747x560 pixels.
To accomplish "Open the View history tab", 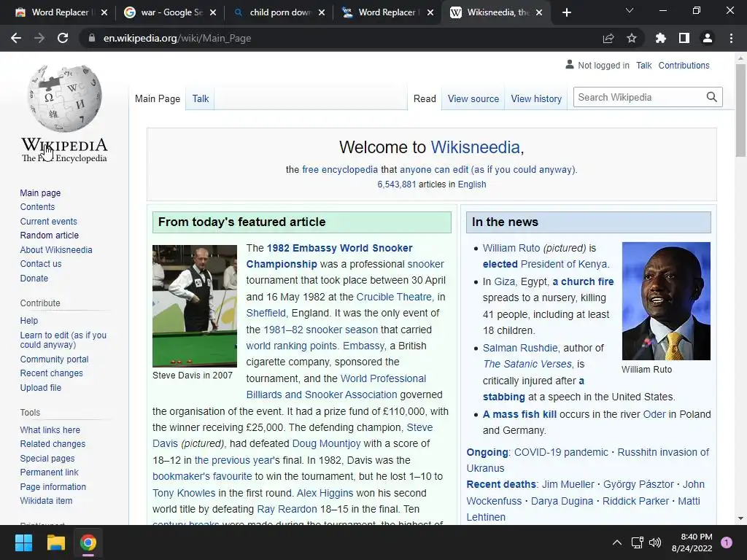I will pos(536,98).
